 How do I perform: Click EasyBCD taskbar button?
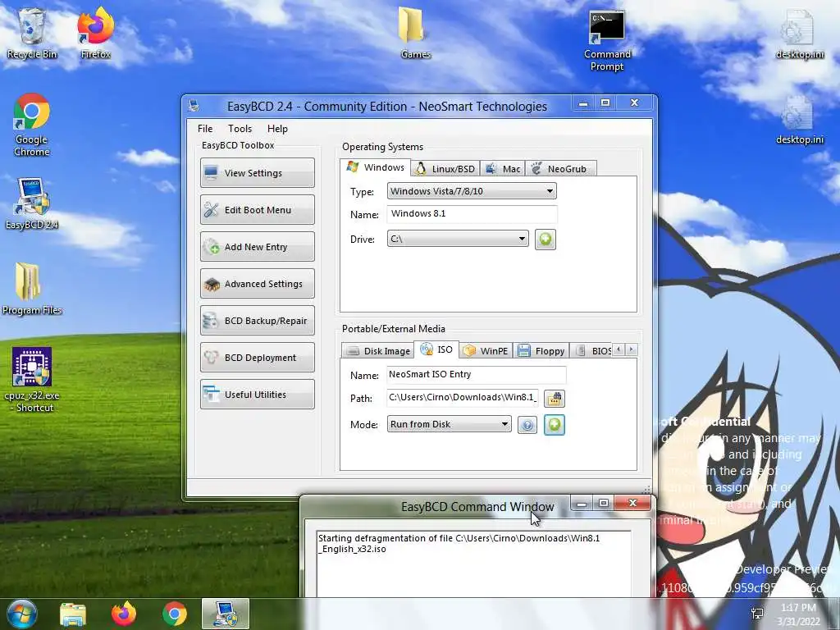226,614
